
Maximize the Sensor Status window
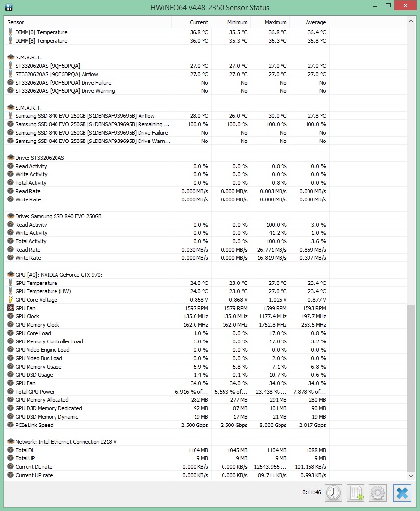tap(388, 6)
